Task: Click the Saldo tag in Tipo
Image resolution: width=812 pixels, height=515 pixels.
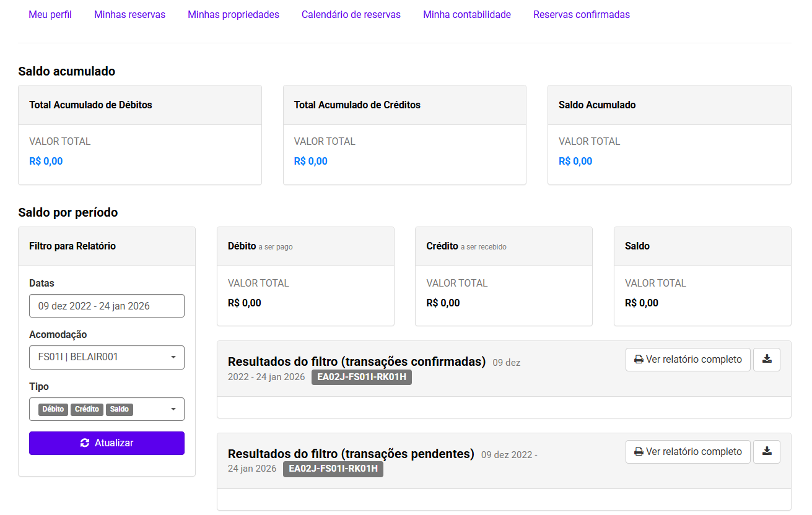Action: click(x=120, y=409)
